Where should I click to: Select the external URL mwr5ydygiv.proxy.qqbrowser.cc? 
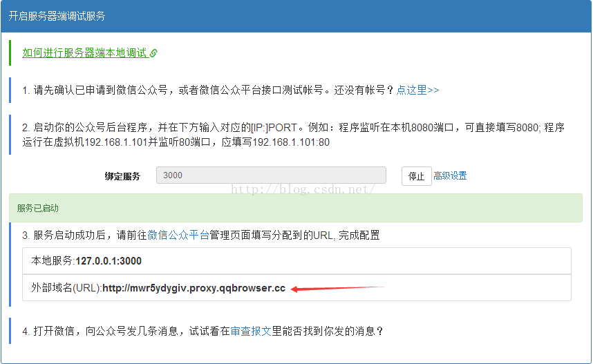[194, 288]
